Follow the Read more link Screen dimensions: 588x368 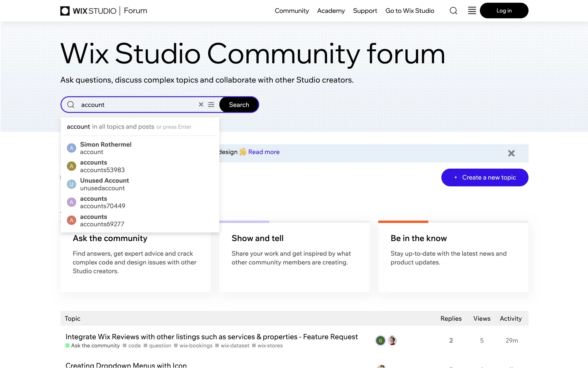[264, 152]
